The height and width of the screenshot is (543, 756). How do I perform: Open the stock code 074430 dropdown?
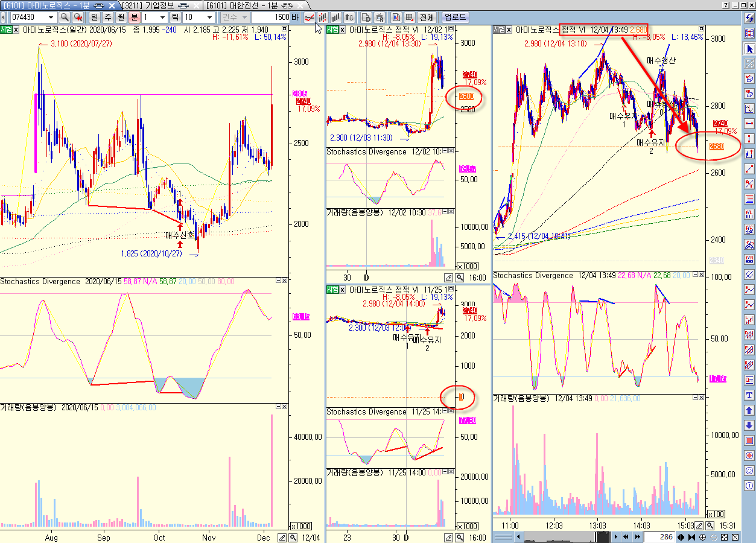(50, 17)
